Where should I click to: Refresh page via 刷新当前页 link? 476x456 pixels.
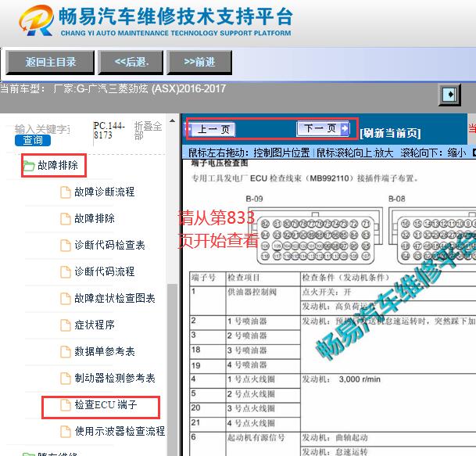(390, 133)
